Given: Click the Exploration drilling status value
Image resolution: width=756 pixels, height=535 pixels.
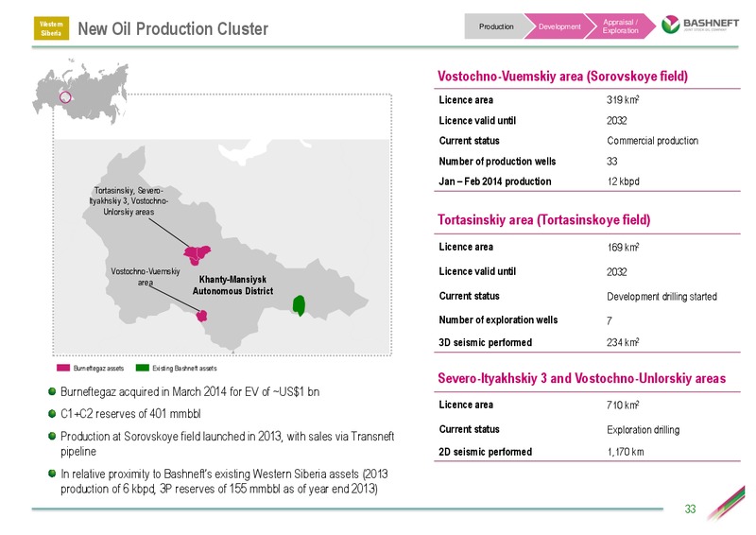Looking at the screenshot, I should [x=644, y=429].
